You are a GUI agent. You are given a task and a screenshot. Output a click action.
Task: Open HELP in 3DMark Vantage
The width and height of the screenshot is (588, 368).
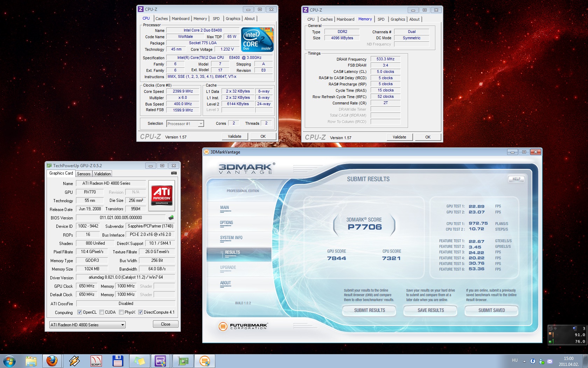coord(516,179)
